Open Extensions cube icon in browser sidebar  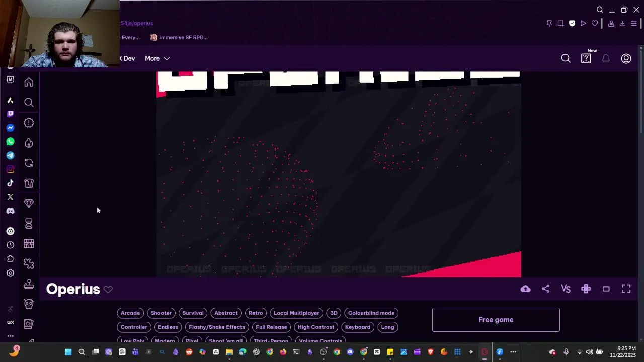pyautogui.click(x=10, y=259)
